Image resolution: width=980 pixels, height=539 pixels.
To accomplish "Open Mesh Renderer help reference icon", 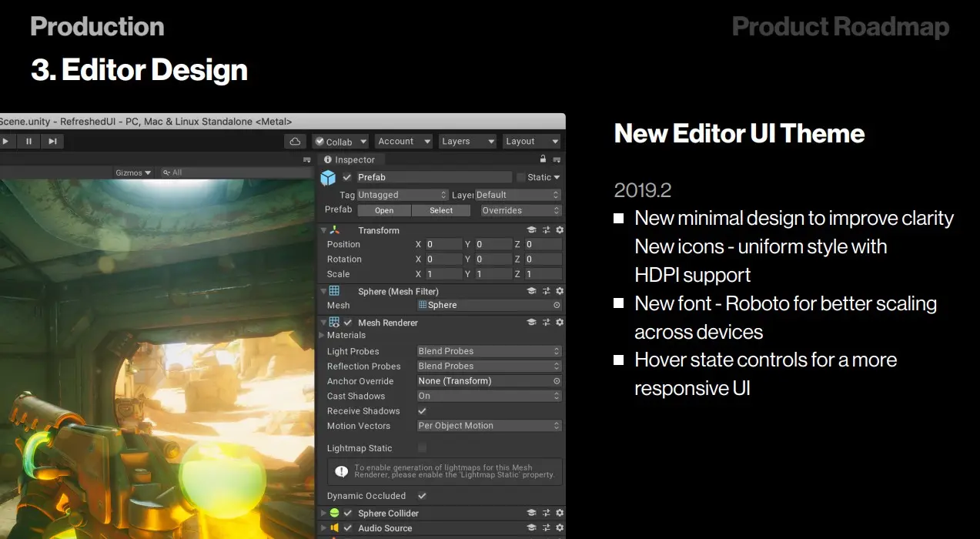I will [531, 323].
